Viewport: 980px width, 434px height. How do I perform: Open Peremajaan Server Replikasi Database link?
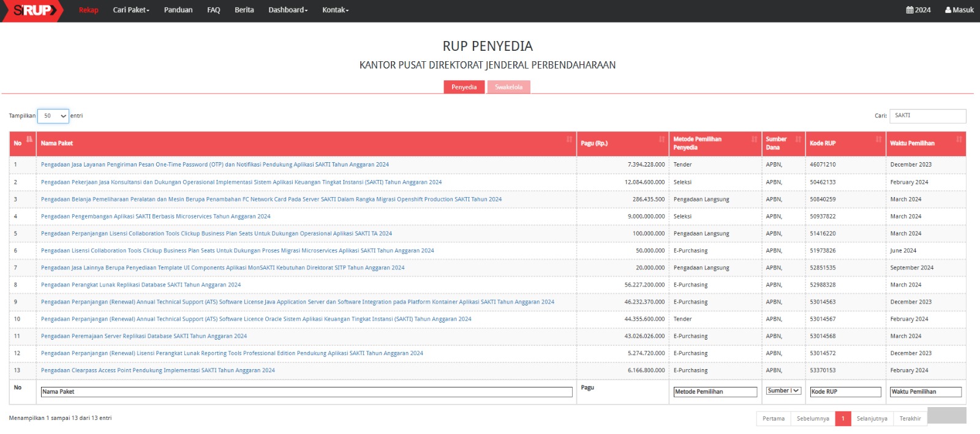click(x=144, y=336)
